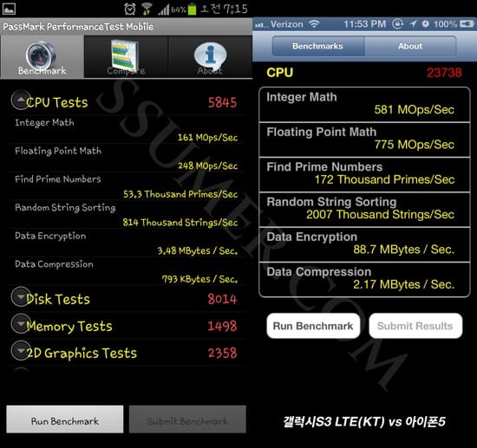This screenshot has height=448, width=477.
Task: Open the About tab with the info bubble icon
Action: coord(210,57)
